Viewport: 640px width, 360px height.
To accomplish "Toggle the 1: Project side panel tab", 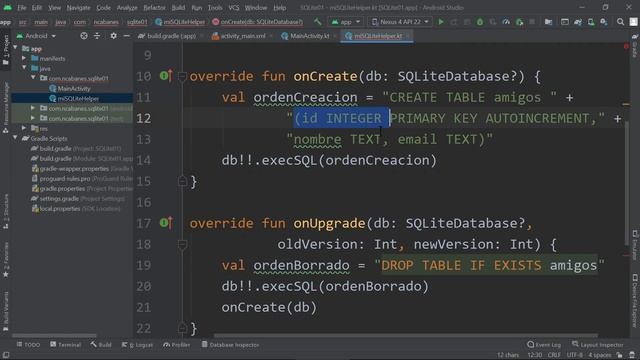I will pos(6,51).
